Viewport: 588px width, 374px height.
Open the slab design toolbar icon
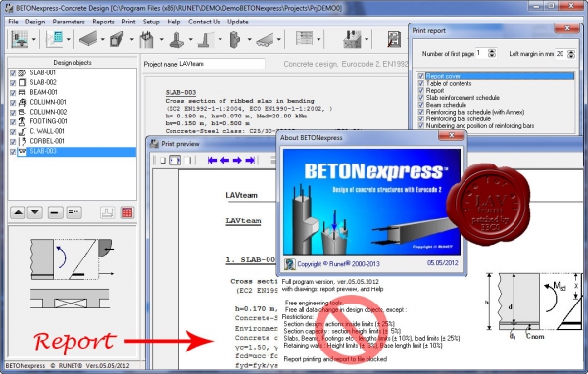88,39
